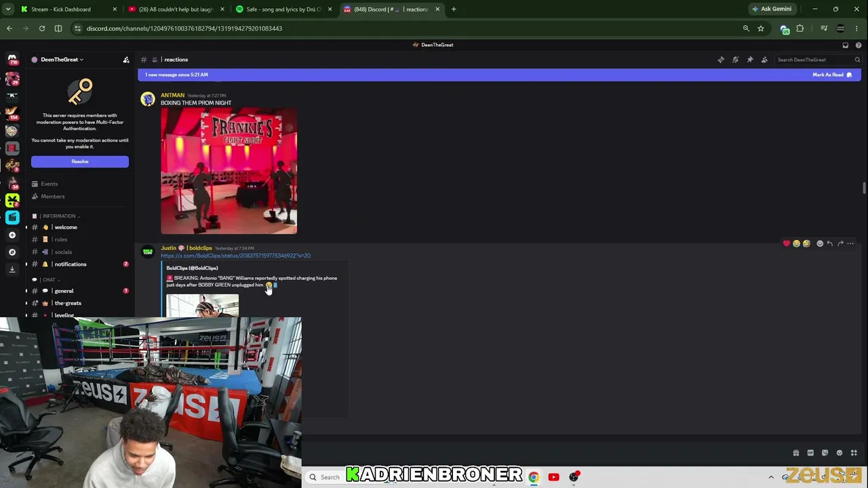Switch to Stream - Kick Dashboard tab

click(68, 9)
